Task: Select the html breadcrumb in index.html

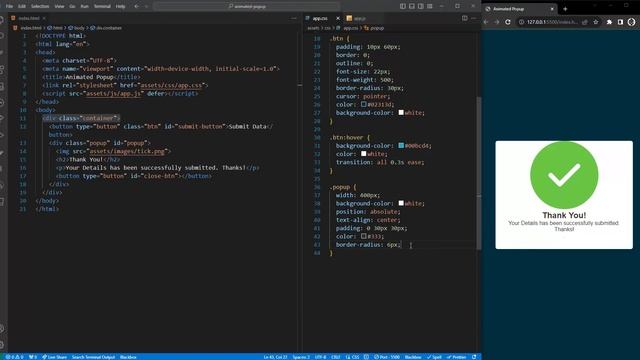Action: click(x=55, y=28)
